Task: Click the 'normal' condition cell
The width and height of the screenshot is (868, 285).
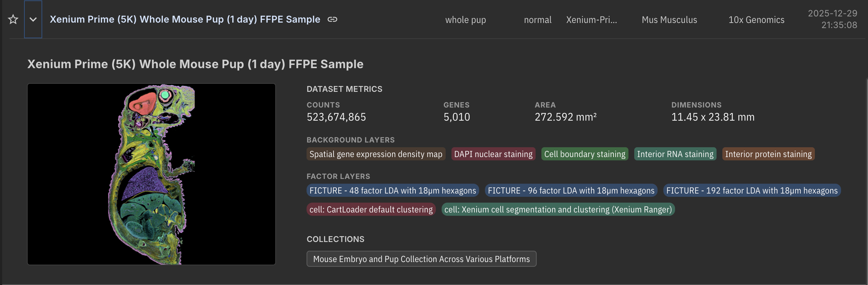Action: (x=538, y=20)
